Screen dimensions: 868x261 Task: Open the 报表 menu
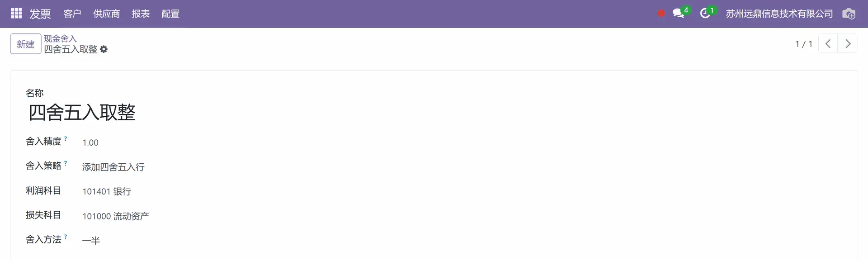(141, 14)
